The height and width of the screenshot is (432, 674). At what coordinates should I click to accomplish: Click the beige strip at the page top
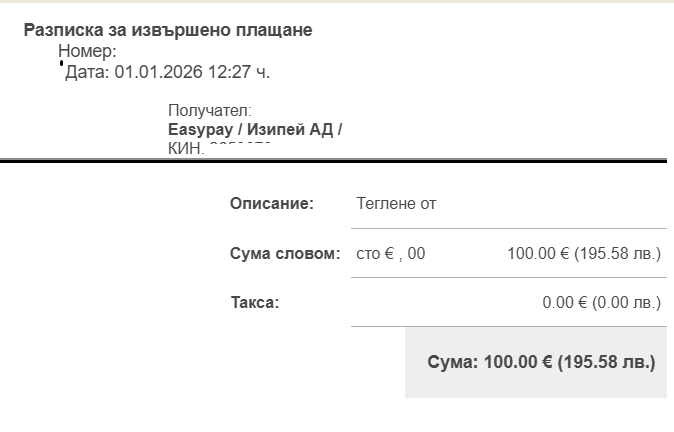coord(337,2)
